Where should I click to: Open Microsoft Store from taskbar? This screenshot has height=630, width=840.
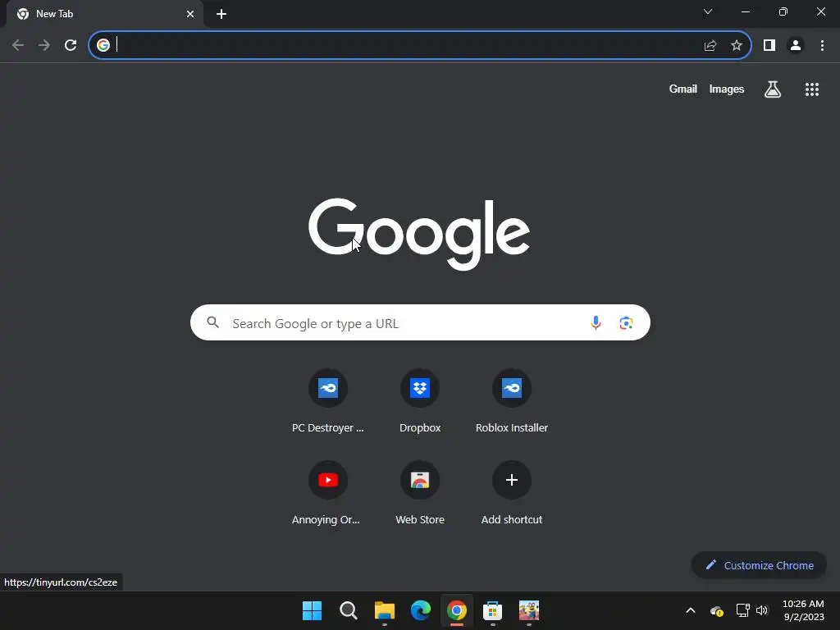[492, 610]
